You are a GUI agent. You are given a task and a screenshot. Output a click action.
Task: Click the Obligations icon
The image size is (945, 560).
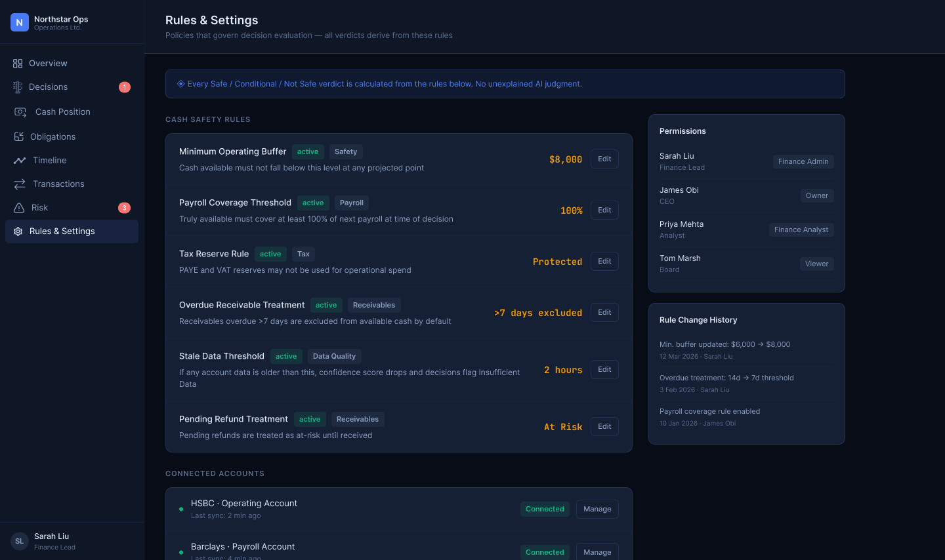coord(18,136)
